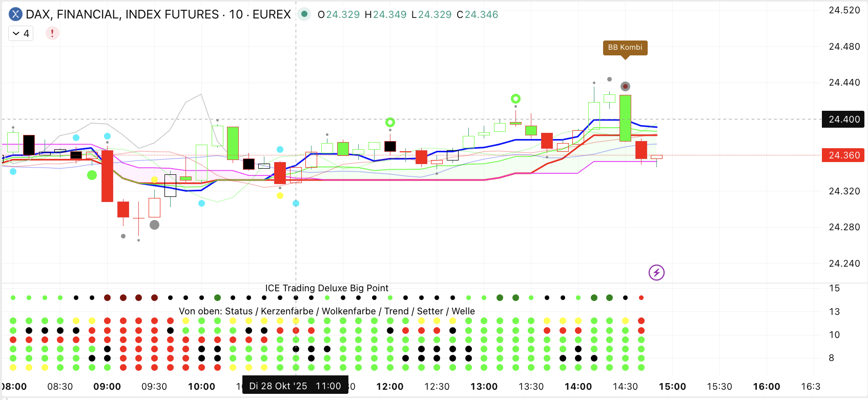Click the Von oben: Status legend text
The image size is (868, 400).
(326, 311)
